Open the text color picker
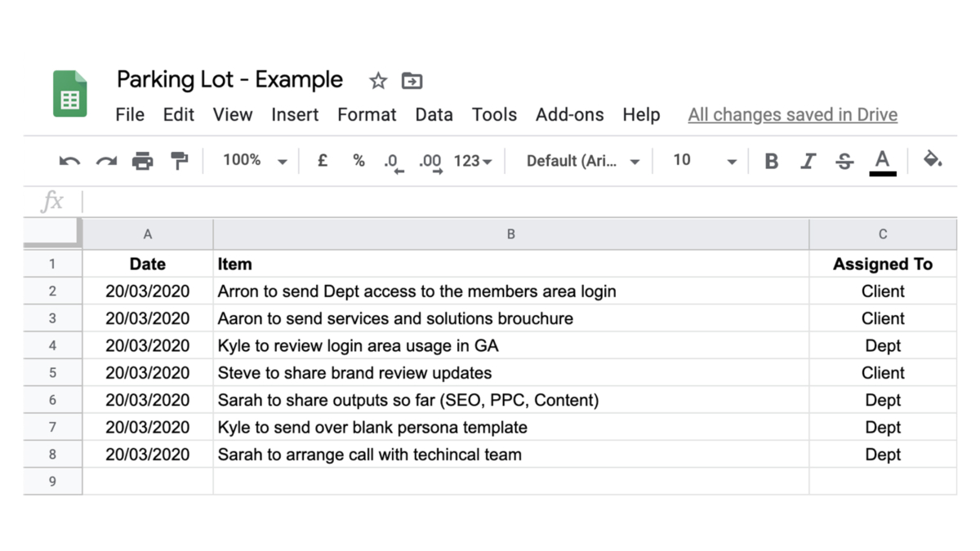 point(882,161)
